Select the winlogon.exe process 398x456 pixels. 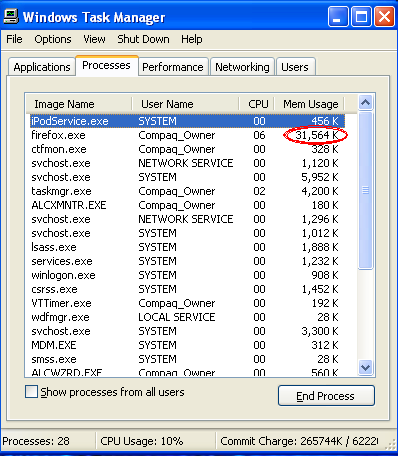click(x=187, y=275)
